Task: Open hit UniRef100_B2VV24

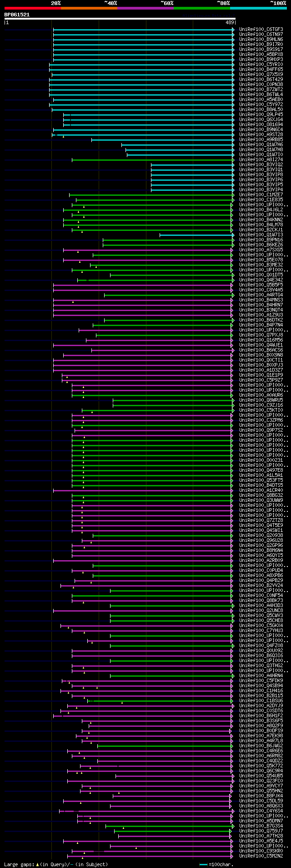Action: (x=261, y=585)
